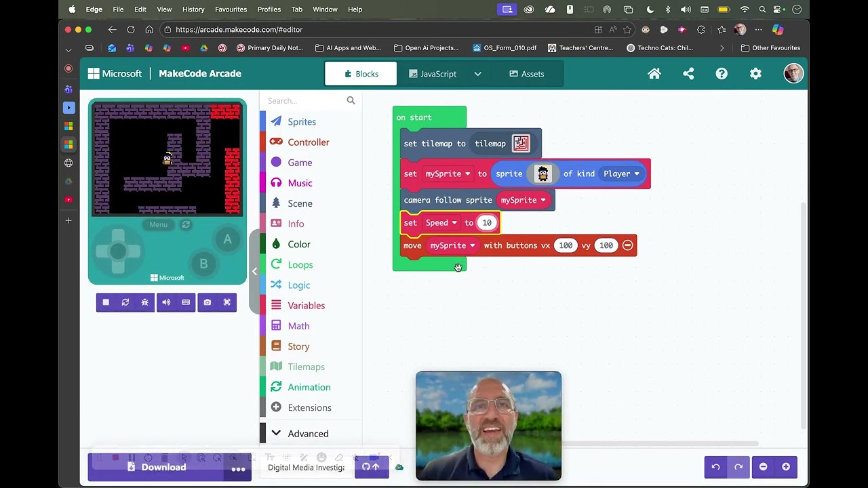Open the sprite image editor
The width and height of the screenshot is (868, 488).
click(542, 174)
